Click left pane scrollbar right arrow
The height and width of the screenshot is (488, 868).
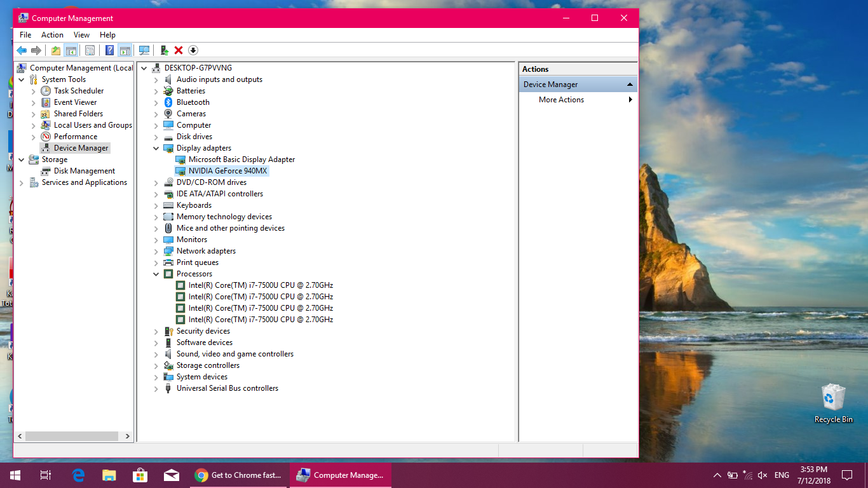128,437
